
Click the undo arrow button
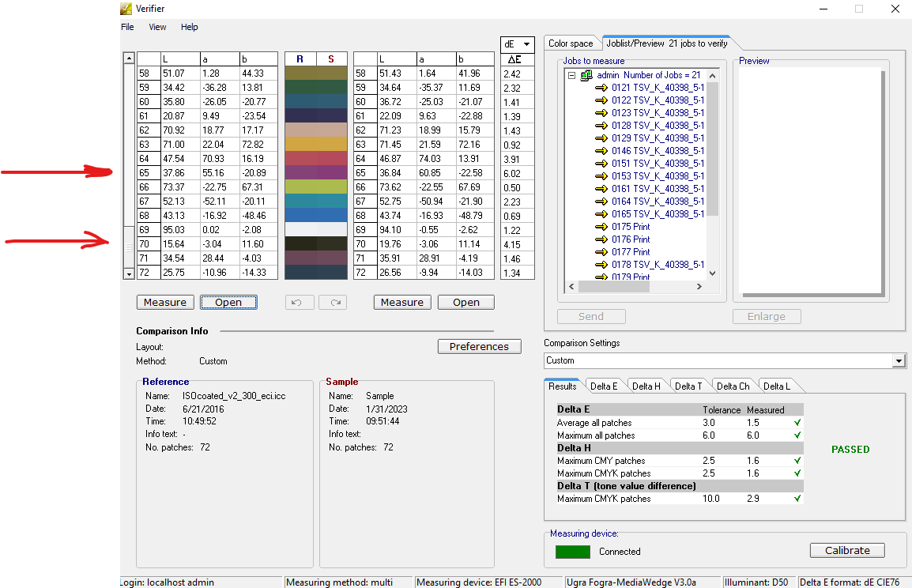tap(300, 303)
